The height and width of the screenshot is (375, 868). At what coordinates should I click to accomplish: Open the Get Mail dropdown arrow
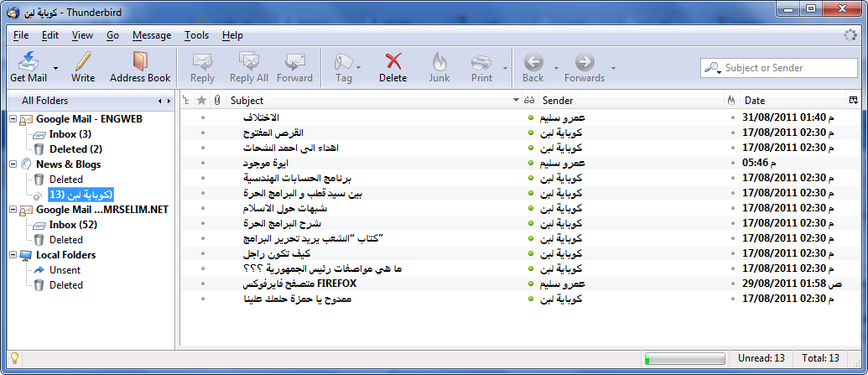tap(56, 68)
